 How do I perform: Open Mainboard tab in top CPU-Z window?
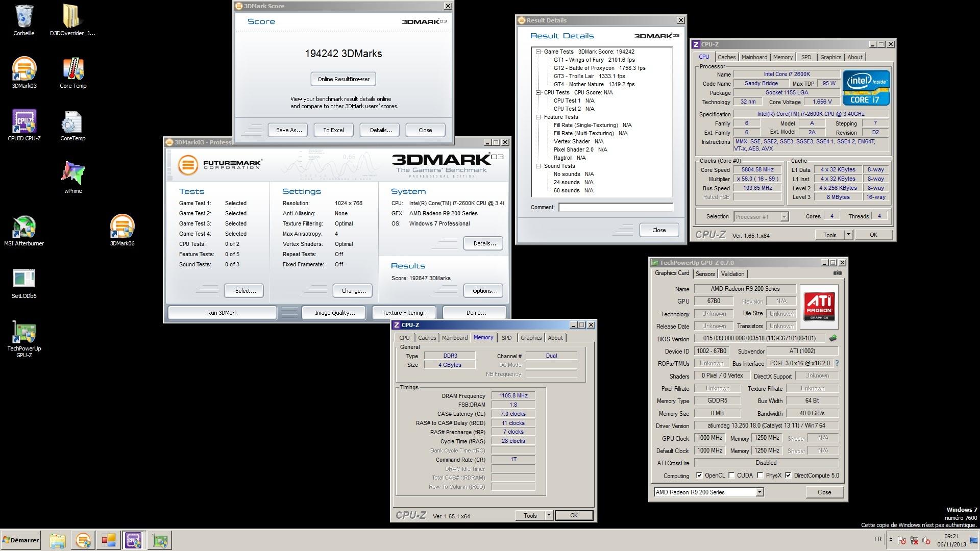[x=754, y=57]
